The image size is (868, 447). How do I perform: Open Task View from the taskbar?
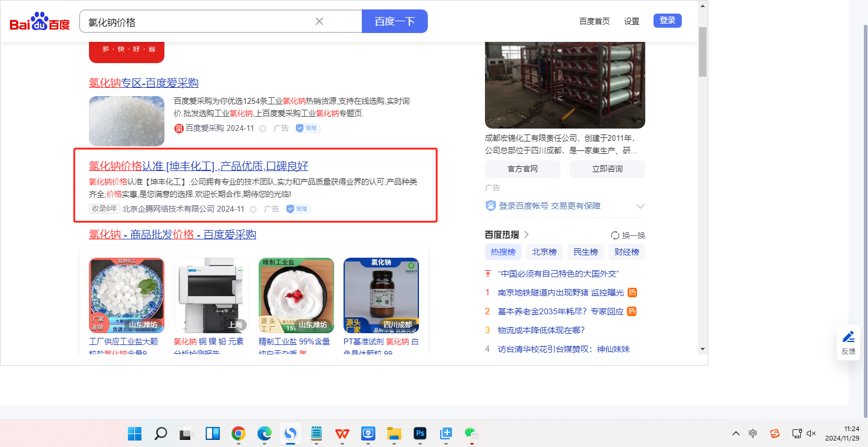186,433
